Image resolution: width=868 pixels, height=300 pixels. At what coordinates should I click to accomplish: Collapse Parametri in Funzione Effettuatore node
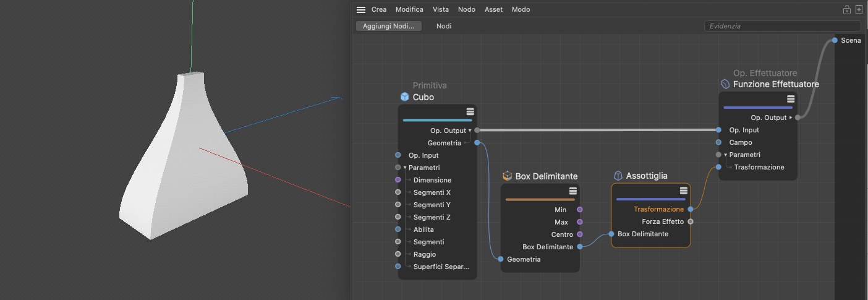coord(726,155)
